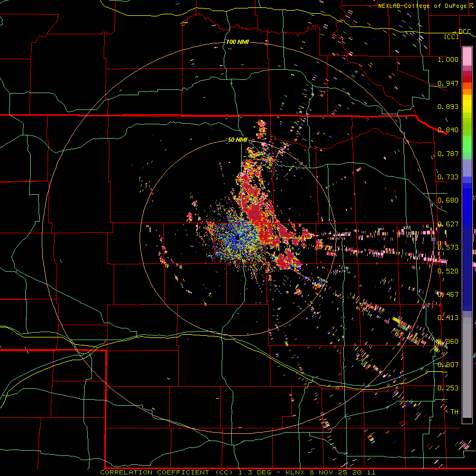Image resolution: width=476 pixels, height=476 pixels.
Task: Click the 0.947 legend value
Action: pos(448,83)
